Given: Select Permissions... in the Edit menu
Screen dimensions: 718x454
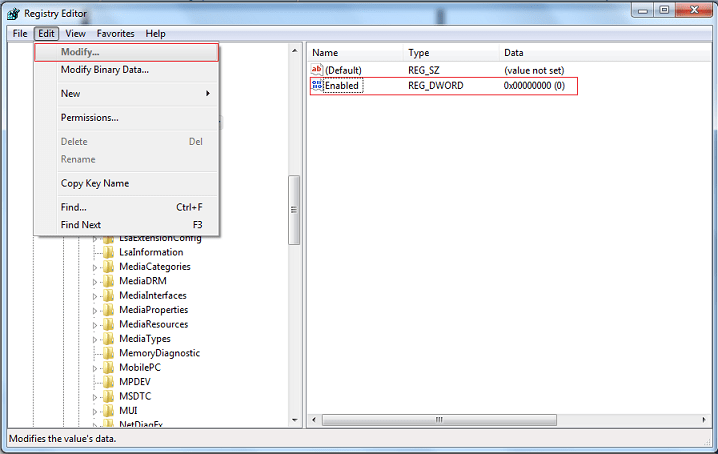Looking at the screenshot, I should 89,117.
